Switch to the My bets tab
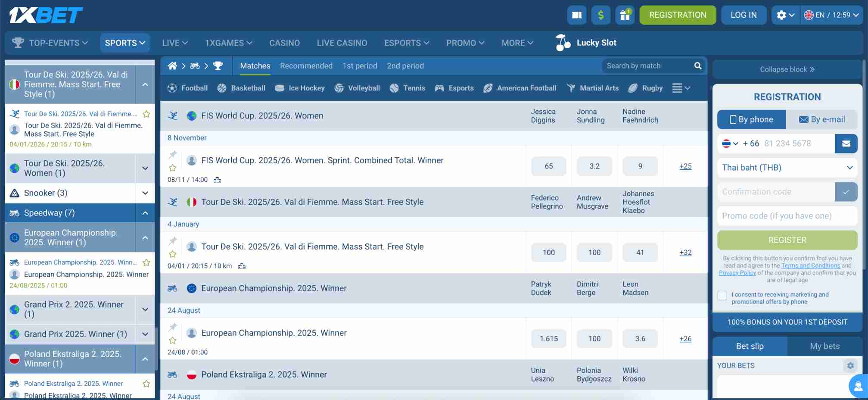868x400 pixels. click(824, 346)
